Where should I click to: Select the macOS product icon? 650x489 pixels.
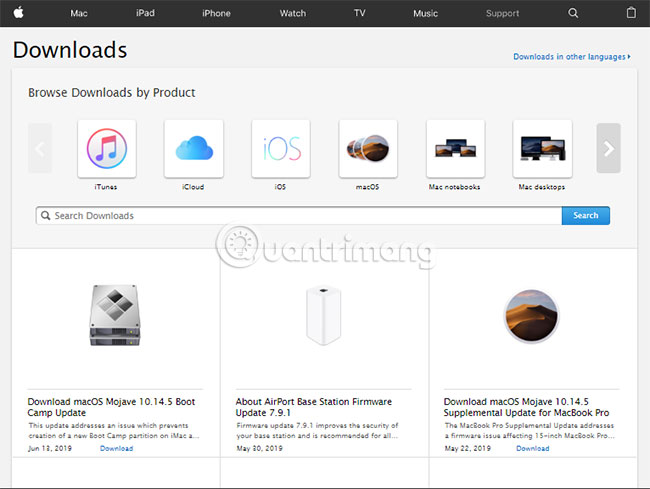pyautogui.click(x=368, y=149)
